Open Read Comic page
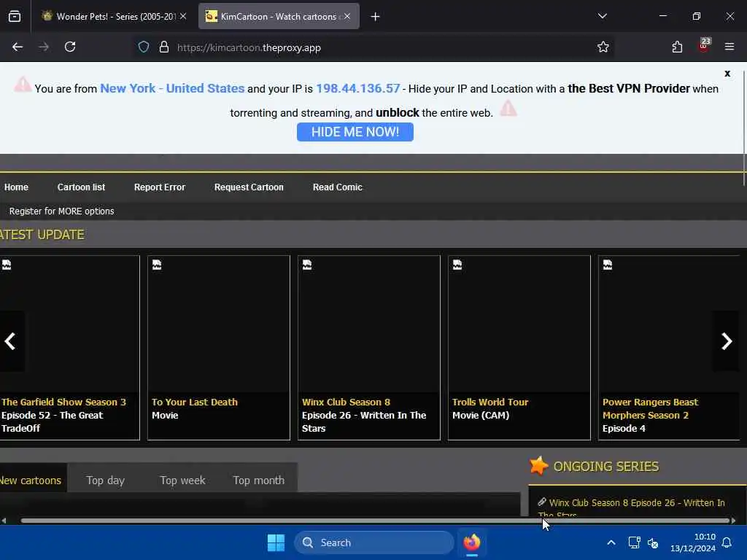Screen dimensions: 747x560 337,187
